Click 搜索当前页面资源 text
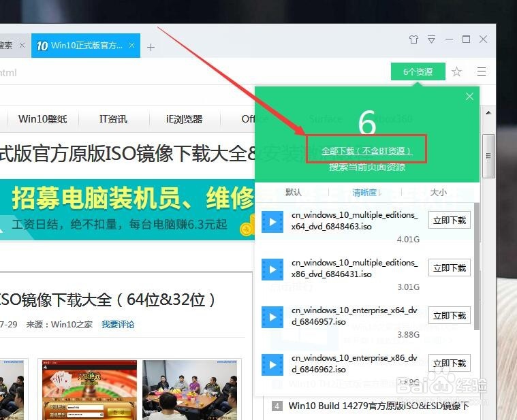517x420 pixels. pos(367,167)
